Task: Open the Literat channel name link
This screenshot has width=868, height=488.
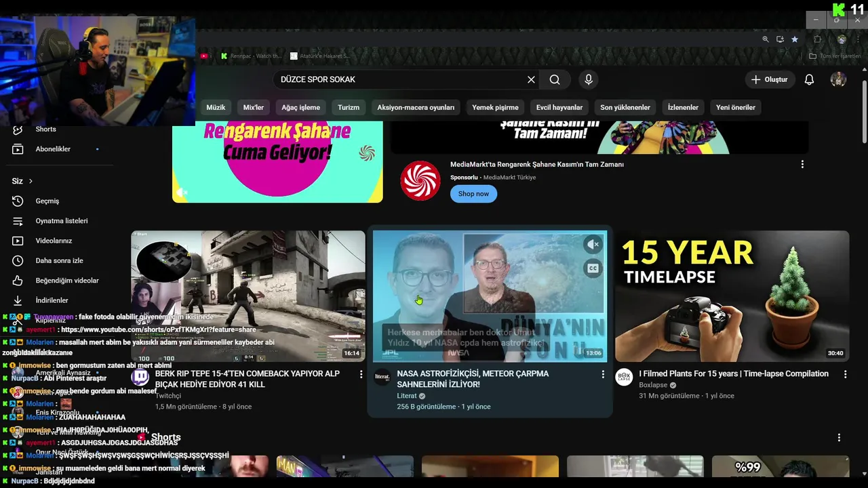Action: click(x=407, y=396)
